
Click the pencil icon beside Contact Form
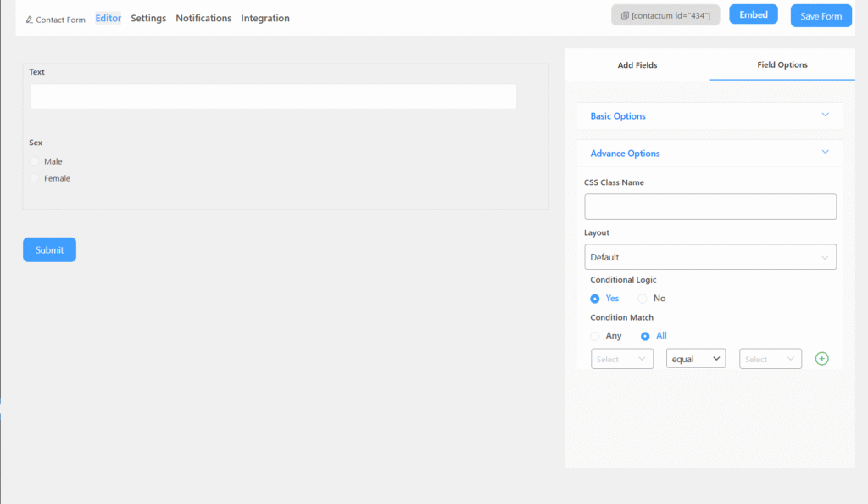coord(30,20)
